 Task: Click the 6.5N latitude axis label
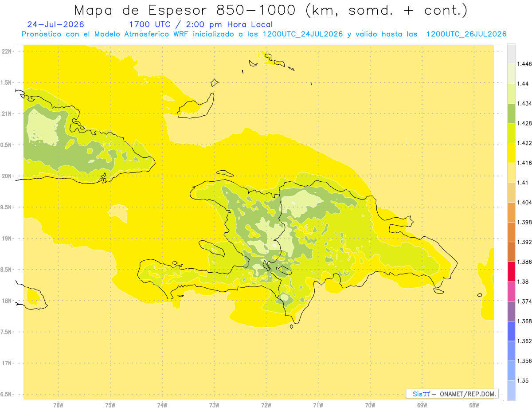coord(7,394)
